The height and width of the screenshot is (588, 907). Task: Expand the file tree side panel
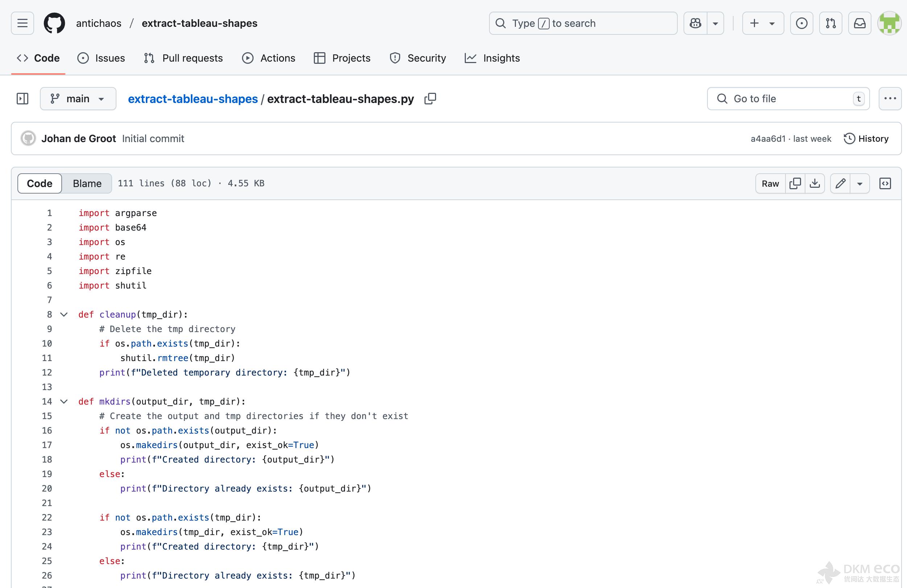(22, 99)
